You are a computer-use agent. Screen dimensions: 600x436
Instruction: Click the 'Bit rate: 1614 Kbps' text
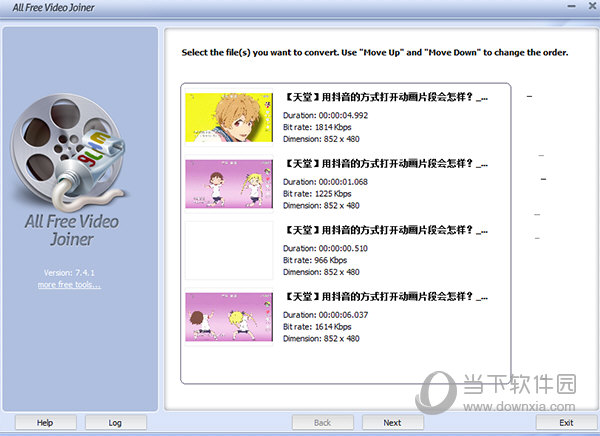coord(317,327)
